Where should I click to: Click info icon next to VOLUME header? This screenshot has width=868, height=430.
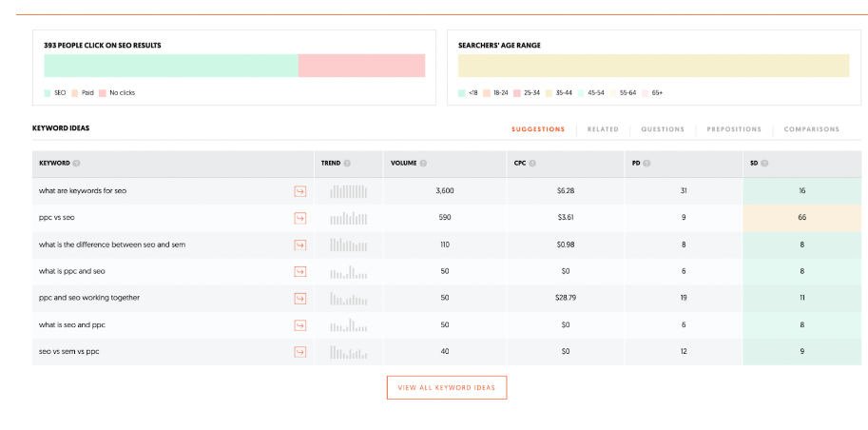click(x=424, y=164)
